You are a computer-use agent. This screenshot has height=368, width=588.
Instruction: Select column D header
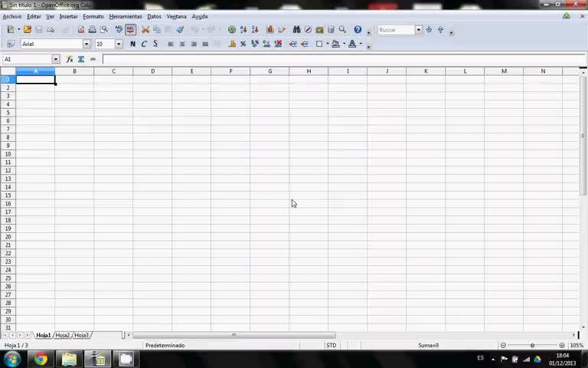(152, 71)
